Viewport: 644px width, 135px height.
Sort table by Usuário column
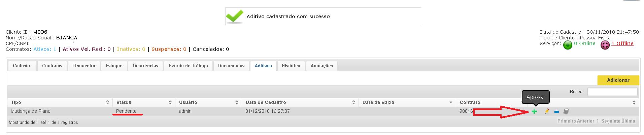[208, 102]
